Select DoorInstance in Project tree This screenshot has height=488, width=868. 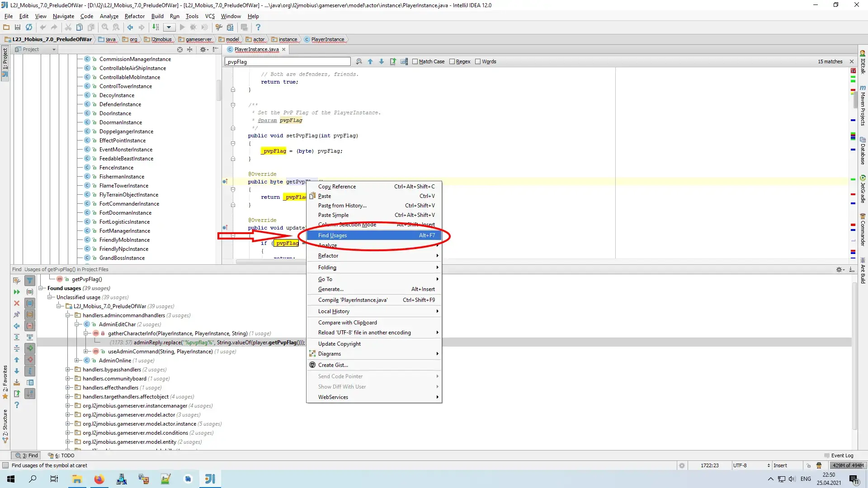click(115, 113)
